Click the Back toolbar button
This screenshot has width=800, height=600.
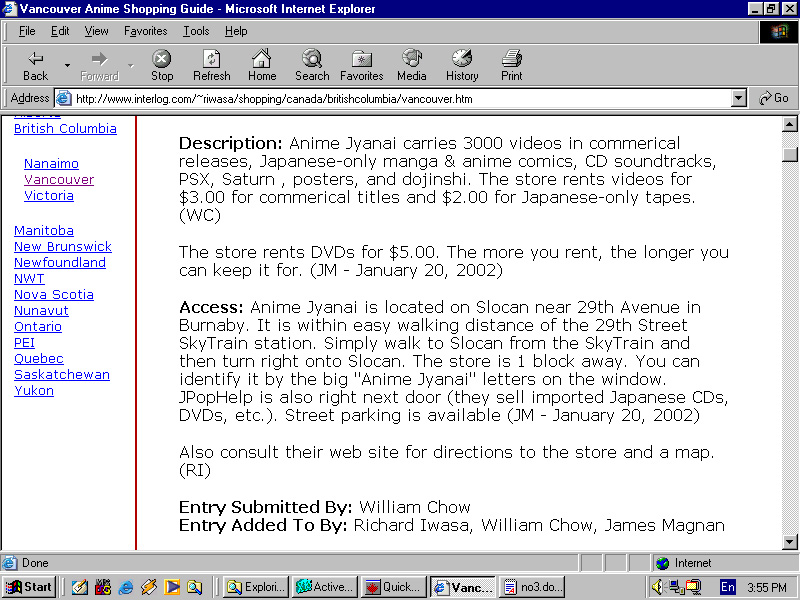pyautogui.click(x=35, y=66)
